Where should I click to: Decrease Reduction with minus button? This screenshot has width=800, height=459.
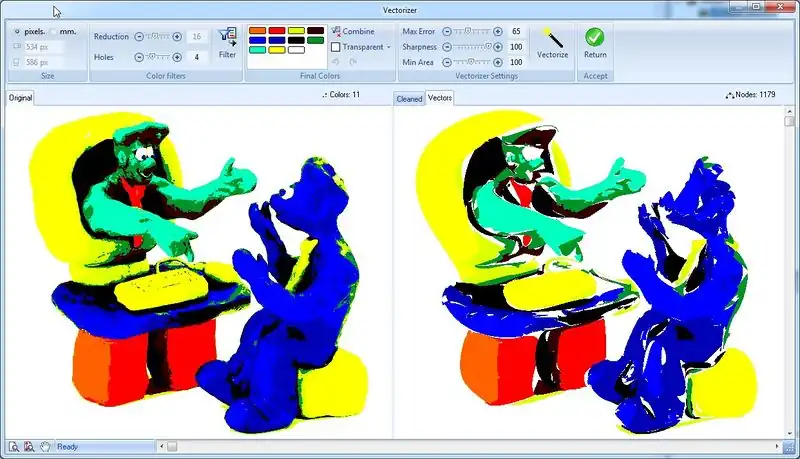(138, 37)
